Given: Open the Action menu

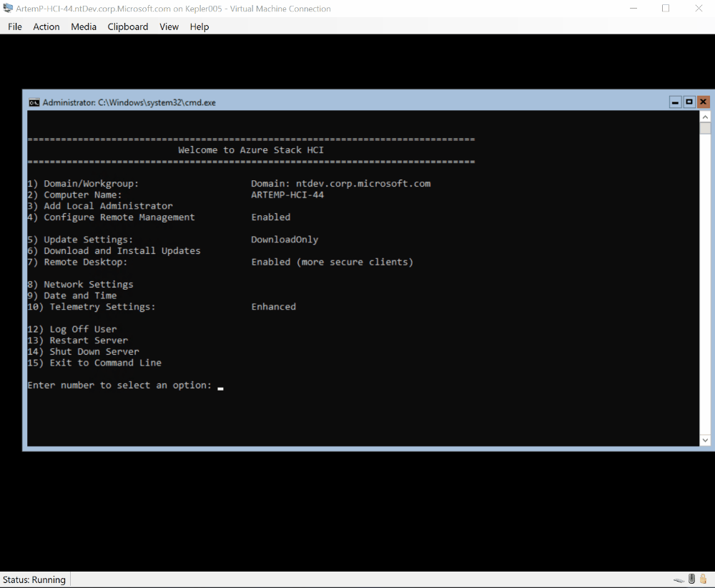Looking at the screenshot, I should click(x=46, y=27).
